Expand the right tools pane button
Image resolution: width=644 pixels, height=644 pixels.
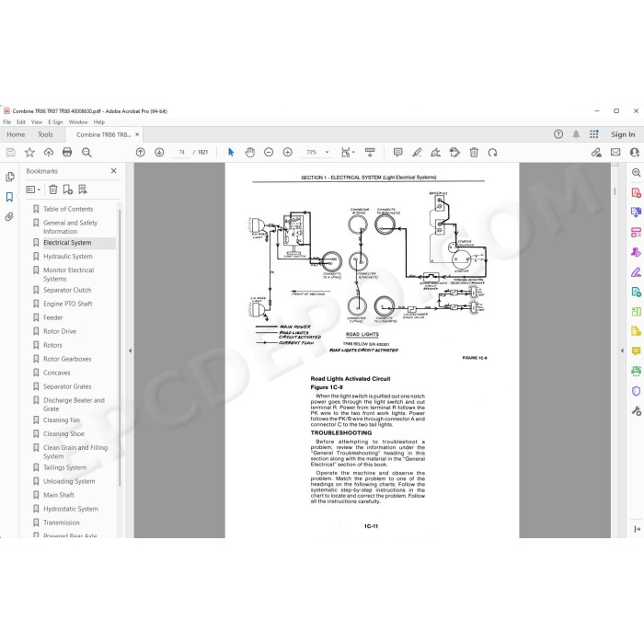[x=637, y=529]
